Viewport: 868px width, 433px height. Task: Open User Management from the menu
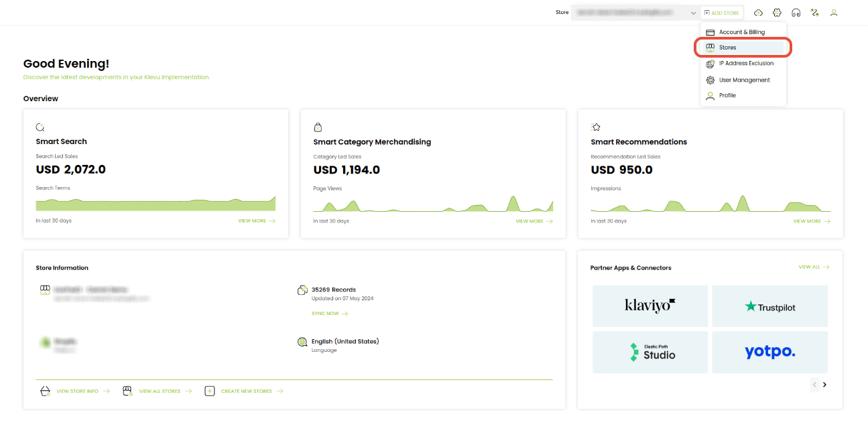(x=743, y=80)
